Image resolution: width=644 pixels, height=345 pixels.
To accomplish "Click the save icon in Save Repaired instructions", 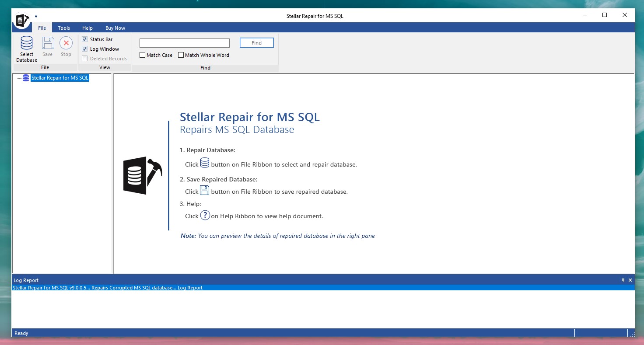I will click(205, 190).
